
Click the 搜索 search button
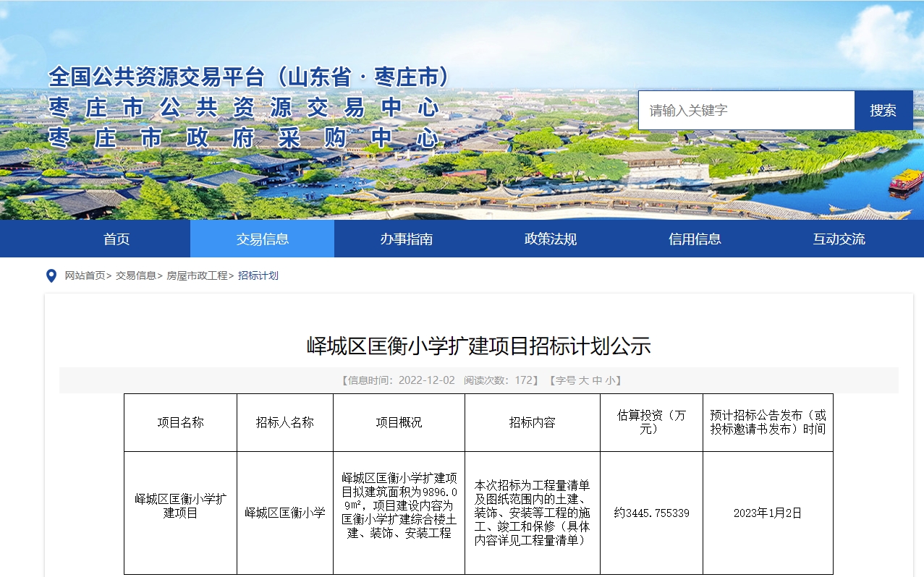pos(883,111)
